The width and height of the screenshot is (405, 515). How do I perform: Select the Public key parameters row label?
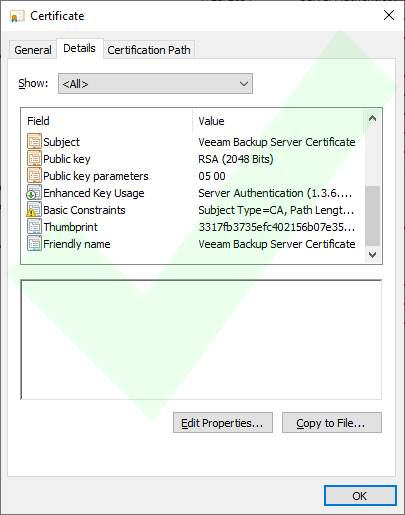coord(96,176)
